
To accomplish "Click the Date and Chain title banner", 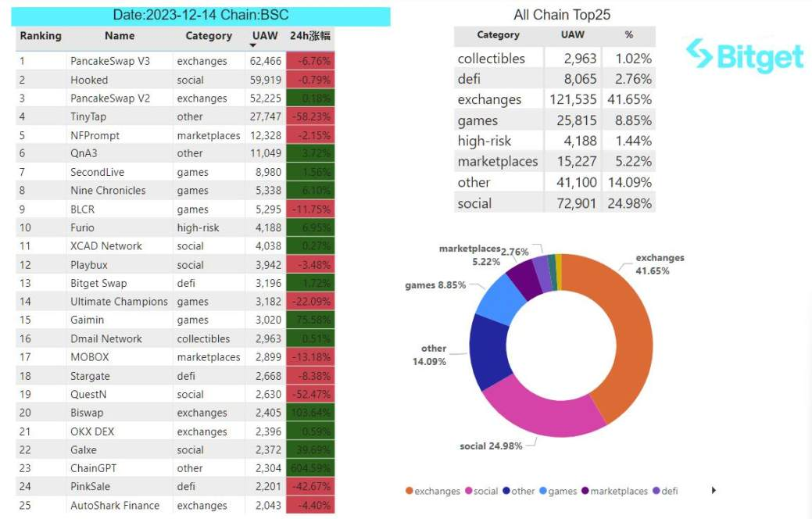I will 201,15.
